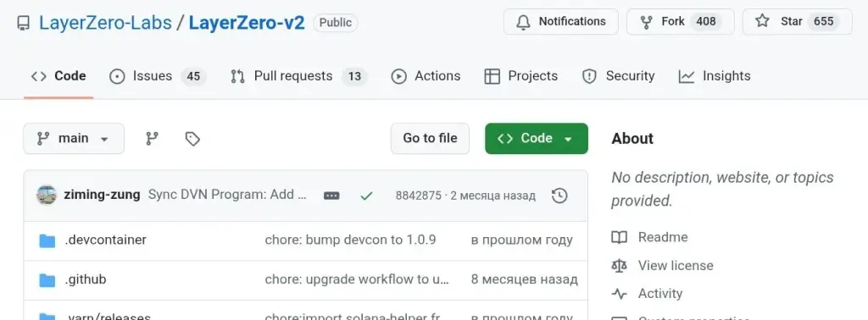The width and height of the screenshot is (868, 320).
Task: Click the green check status icon
Action: [365, 196]
